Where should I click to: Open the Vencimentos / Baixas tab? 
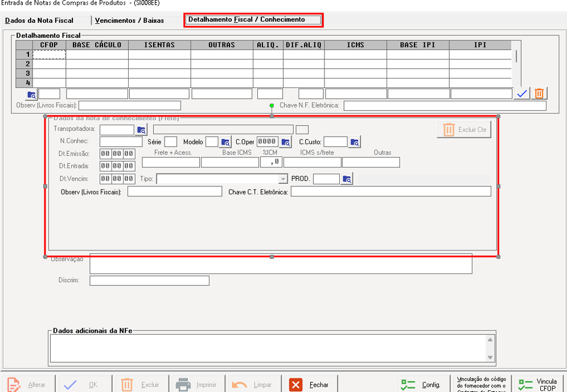[x=129, y=20]
